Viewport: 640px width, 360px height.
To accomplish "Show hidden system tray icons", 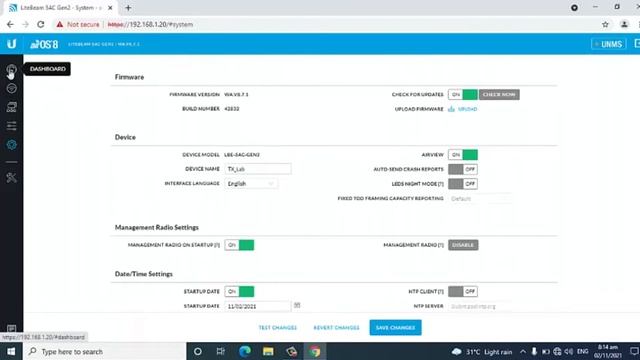I will 523,351.
